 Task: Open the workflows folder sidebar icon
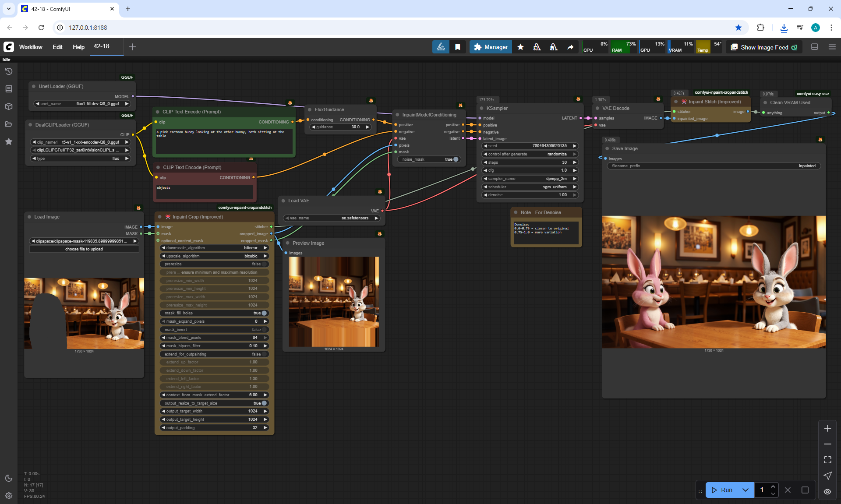[x=9, y=124]
